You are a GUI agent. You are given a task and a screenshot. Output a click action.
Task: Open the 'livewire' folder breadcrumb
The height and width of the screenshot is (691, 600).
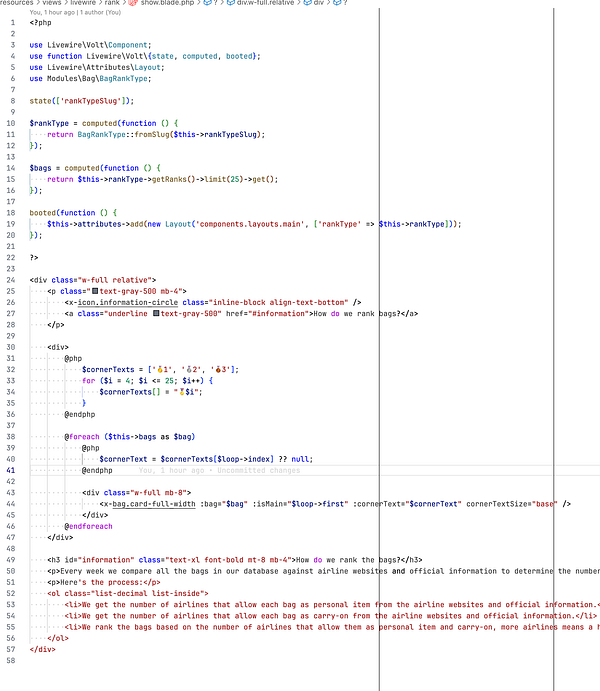(83, 3)
